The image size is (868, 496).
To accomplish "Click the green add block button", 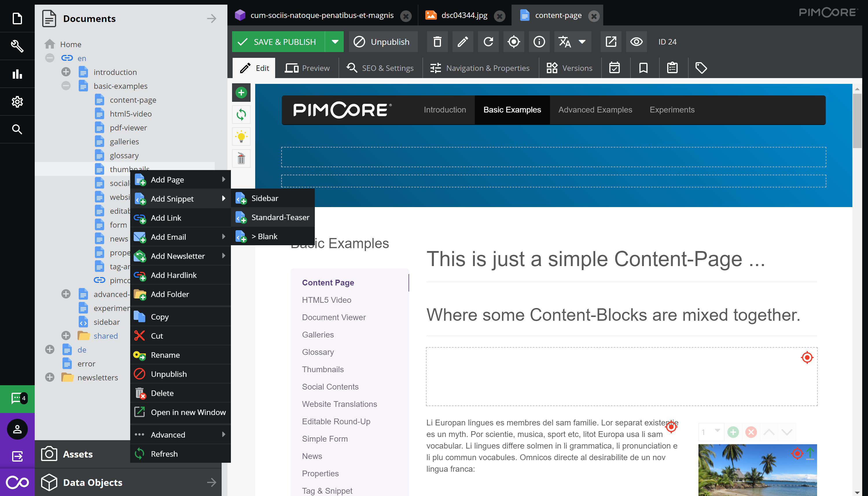I will tap(241, 92).
